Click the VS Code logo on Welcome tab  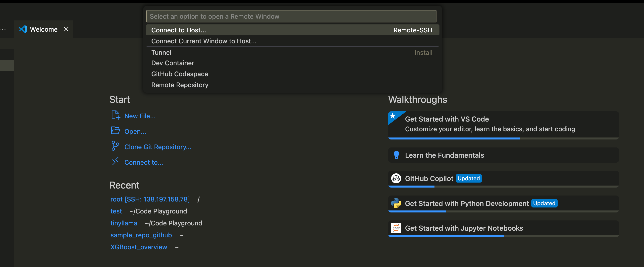(23, 29)
